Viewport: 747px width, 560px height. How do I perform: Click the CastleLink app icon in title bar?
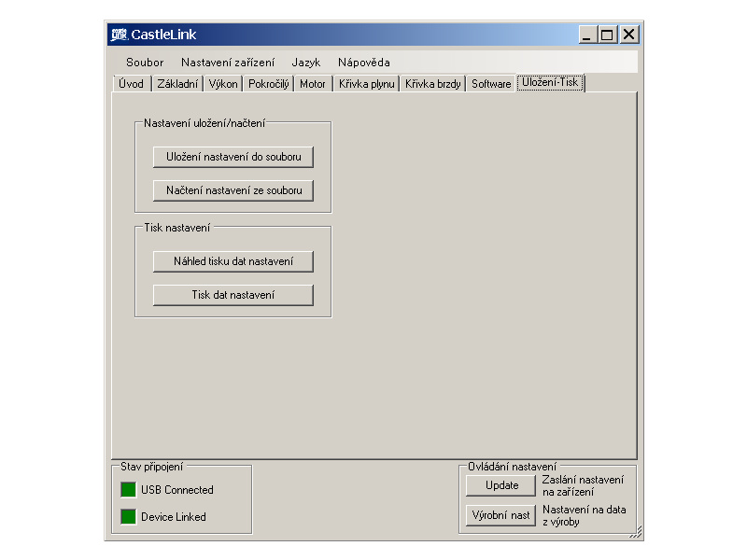[119, 35]
